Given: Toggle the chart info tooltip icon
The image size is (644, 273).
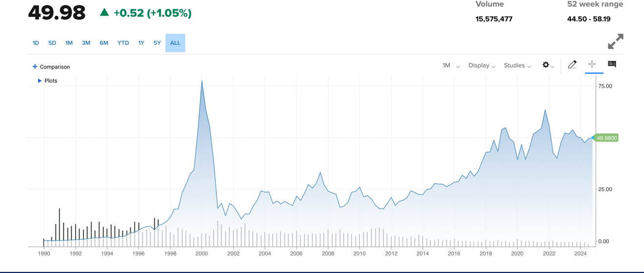Looking at the screenshot, I should point(612,64).
